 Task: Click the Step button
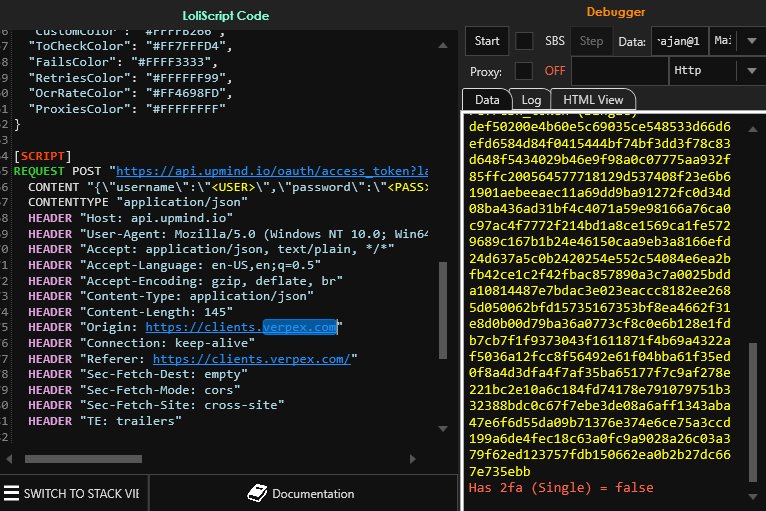pyautogui.click(x=591, y=41)
